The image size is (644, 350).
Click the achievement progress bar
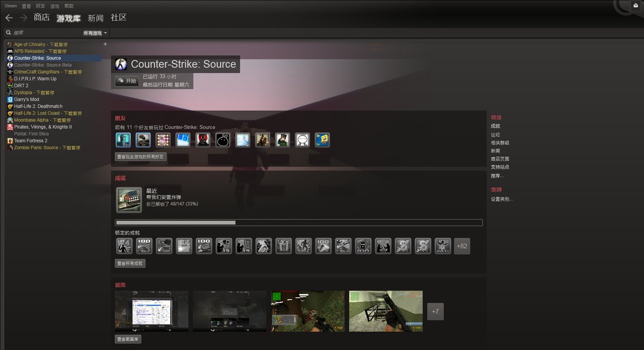coord(299,222)
